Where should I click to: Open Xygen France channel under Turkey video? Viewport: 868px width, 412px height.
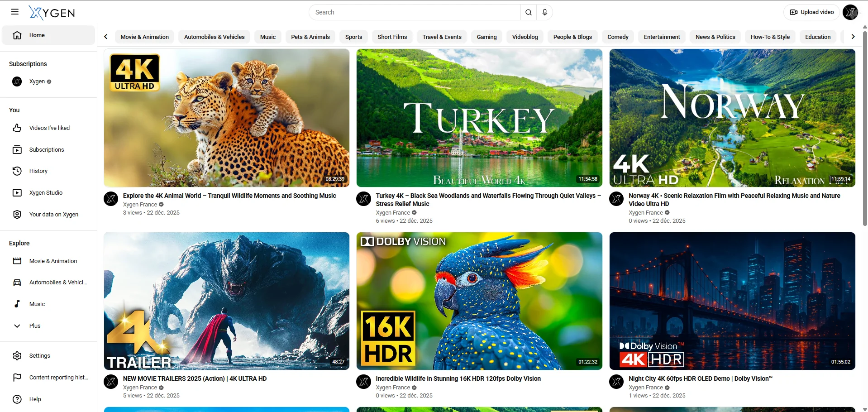click(x=392, y=213)
